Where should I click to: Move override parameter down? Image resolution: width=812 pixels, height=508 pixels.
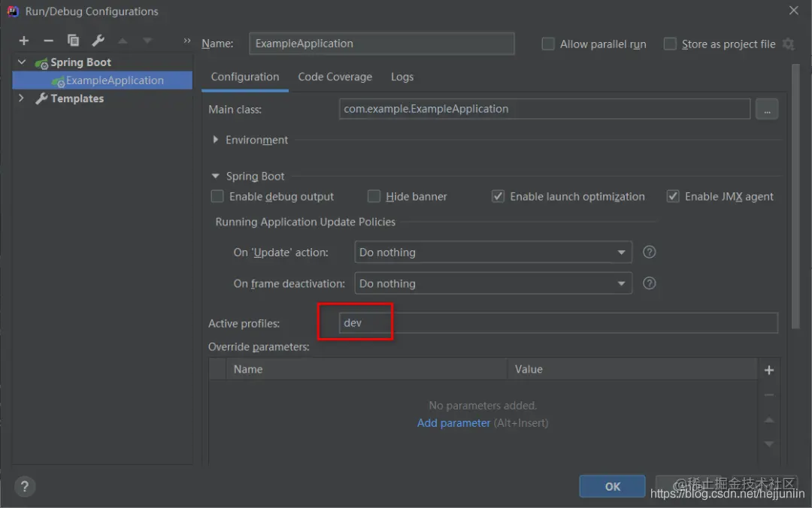click(x=769, y=444)
